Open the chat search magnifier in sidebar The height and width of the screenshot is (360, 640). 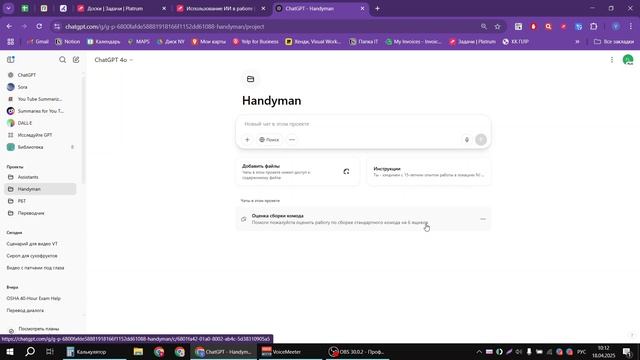click(62, 60)
